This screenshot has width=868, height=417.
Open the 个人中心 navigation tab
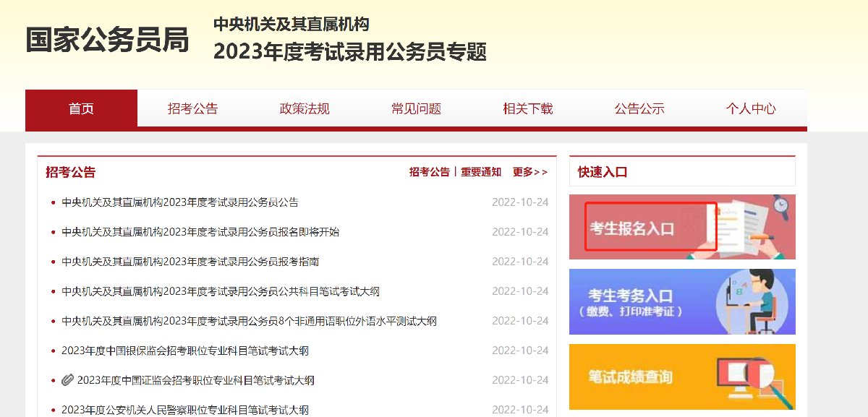click(751, 108)
